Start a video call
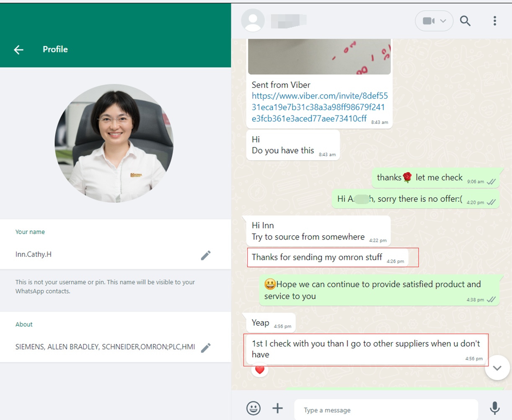 tap(428, 21)
